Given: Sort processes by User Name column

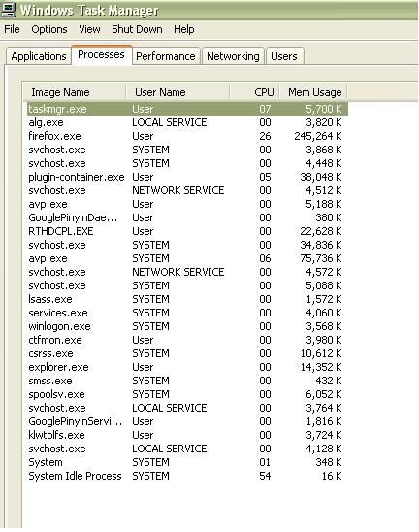Looking at the screenshot, I should [x=177, y=92].
